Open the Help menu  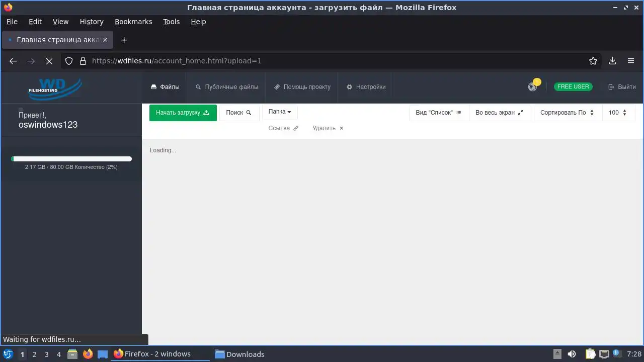(198, 22)
